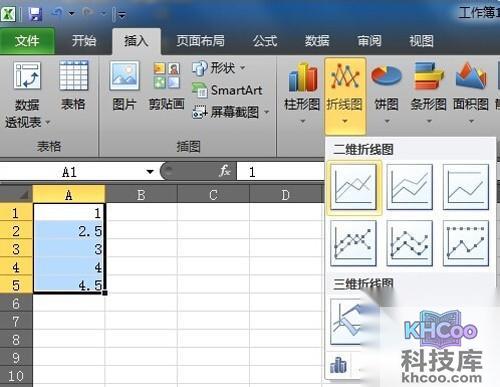Open the 数据 (Data) tab
This screenshot has height=387, width=500.
click(x=317, y=41)
